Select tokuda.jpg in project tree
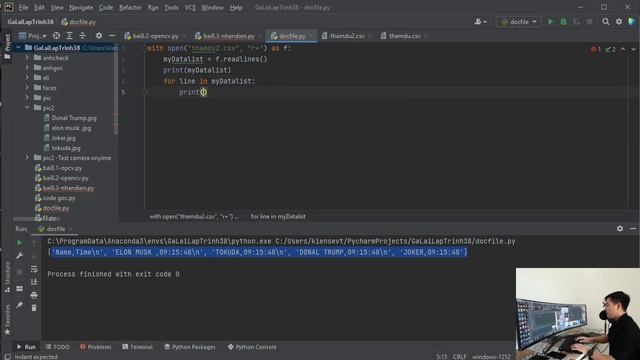640x360 pixels. pyautogui.click(x=66, y=148)
